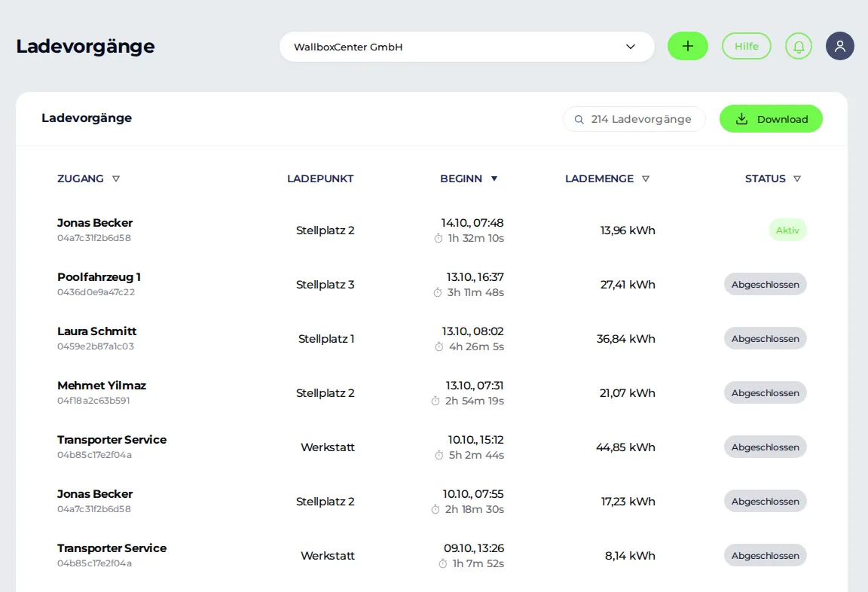Click the 27,41 kWh value
Screen dimensions: 868x592
click(627, 285)
